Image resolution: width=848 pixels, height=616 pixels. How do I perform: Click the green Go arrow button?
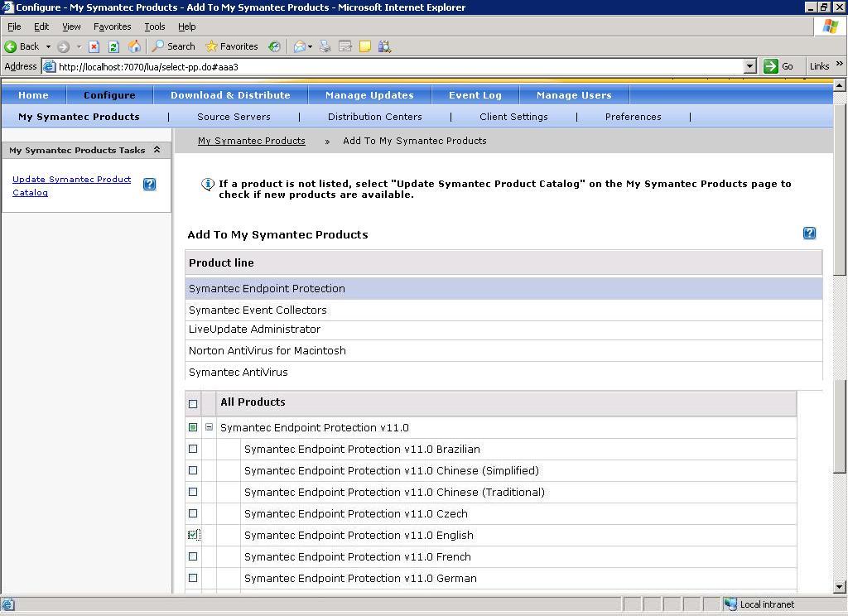(x=771, y=66)
